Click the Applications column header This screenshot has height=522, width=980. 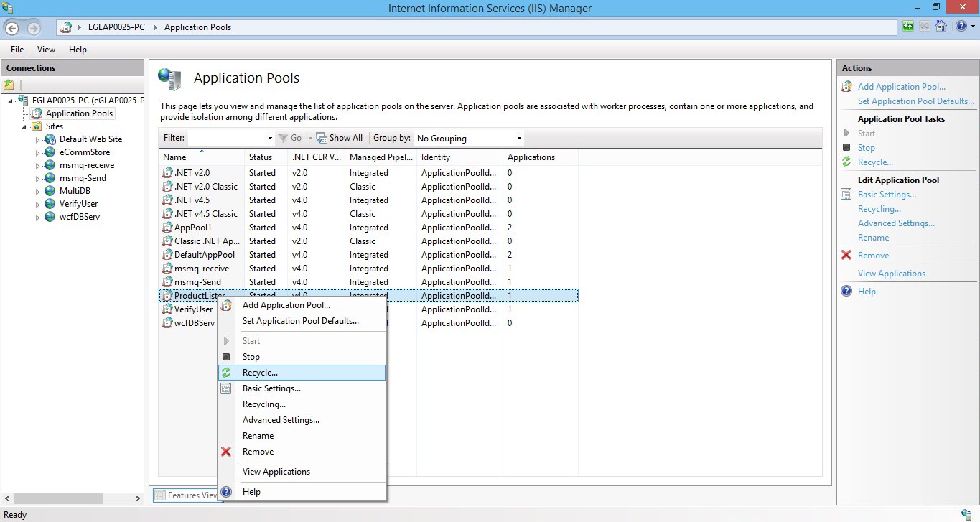click(x=540, y=157)
